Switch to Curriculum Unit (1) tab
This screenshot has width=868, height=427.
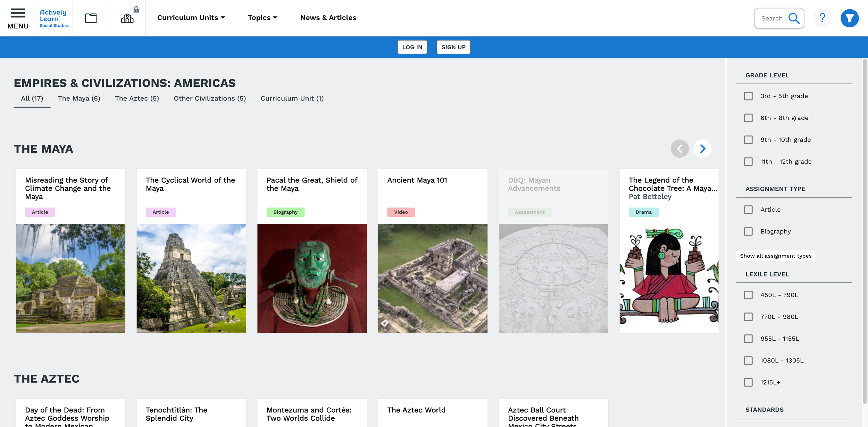(292, 99)
